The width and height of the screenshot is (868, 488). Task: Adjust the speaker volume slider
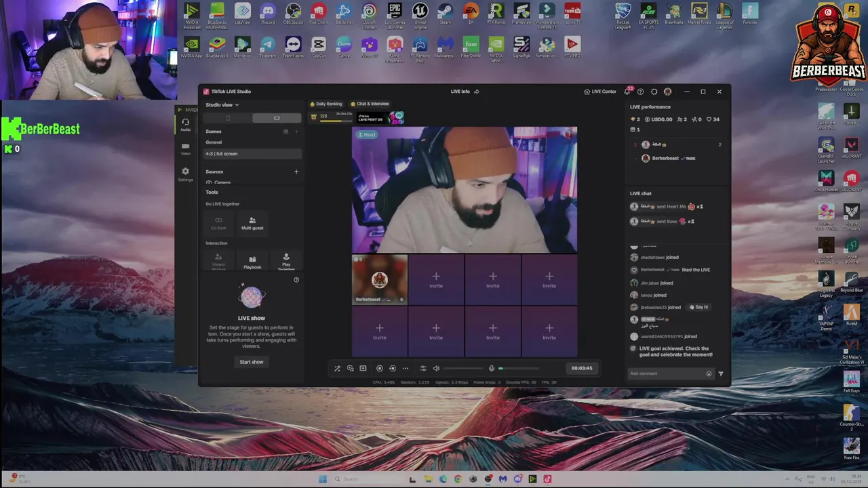(465, 368)
